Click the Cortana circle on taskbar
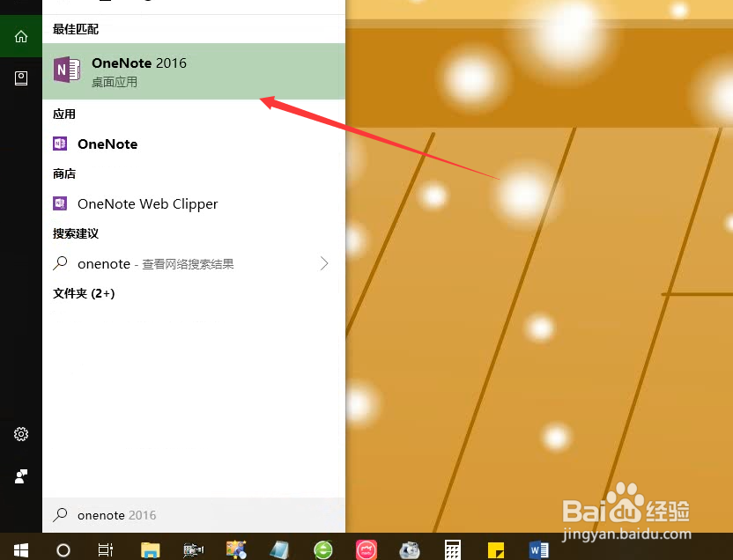Viewport: 733px width, 560px height. pyautogui.click(x=63, y=550)
